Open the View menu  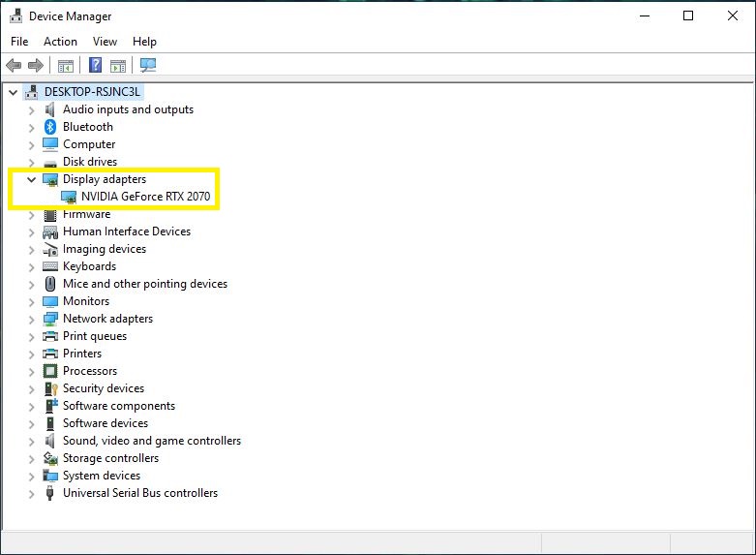pos(105,42)
